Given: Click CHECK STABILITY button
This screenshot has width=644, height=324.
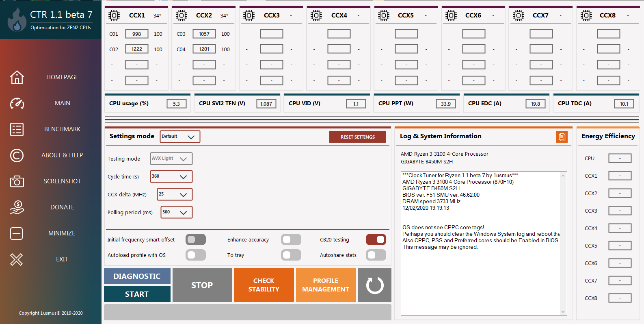Looking at the screenshot, I should [264, 285].
